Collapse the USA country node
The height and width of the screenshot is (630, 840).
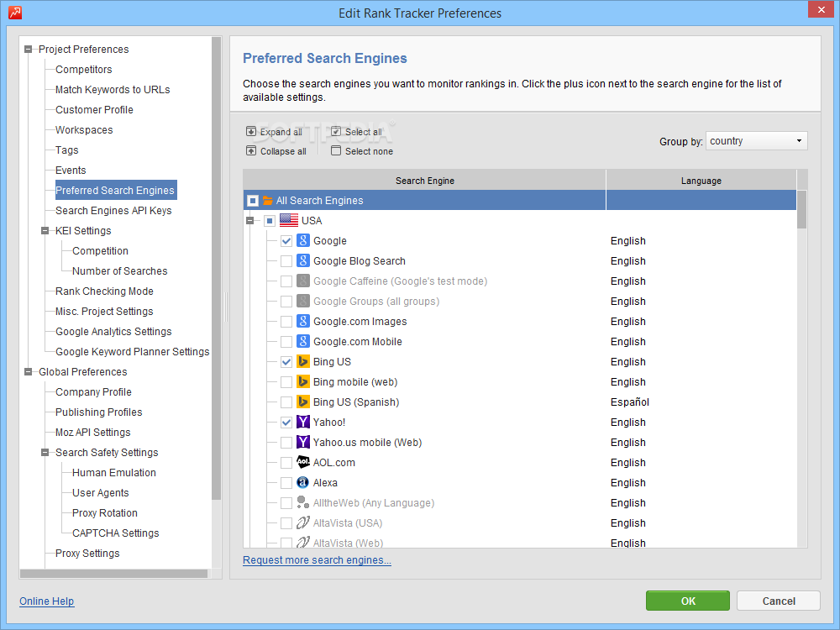pyautogui.click(x=249, y=221)
